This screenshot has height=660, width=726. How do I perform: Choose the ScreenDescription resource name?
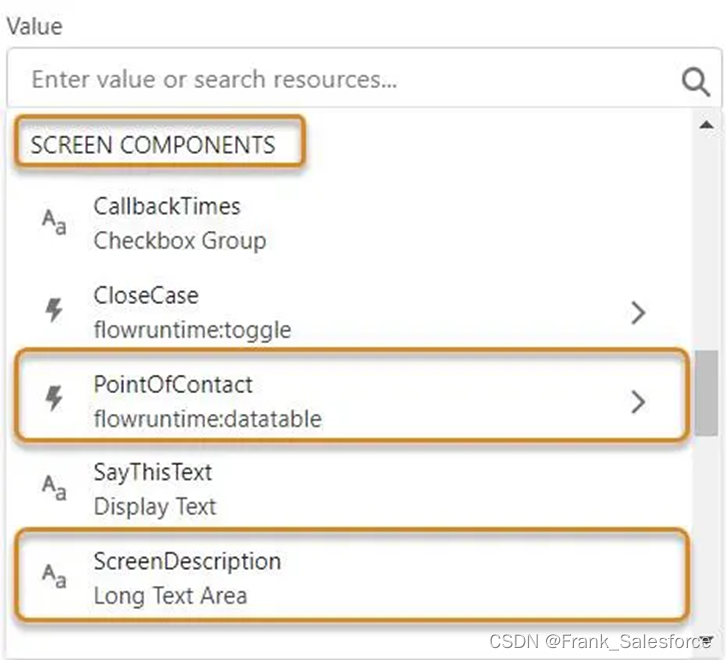187,561
